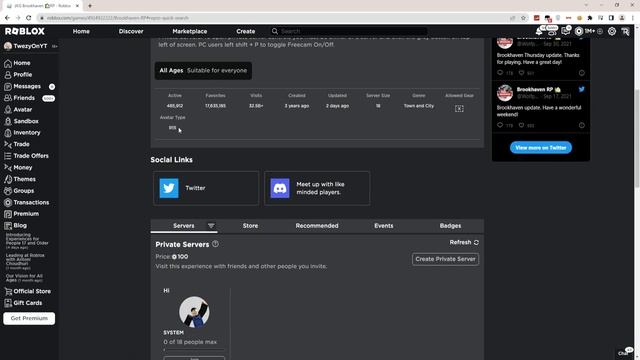Open the Introducing Experiences blog post
640x360 pixels.
click(x=27, y=241)
